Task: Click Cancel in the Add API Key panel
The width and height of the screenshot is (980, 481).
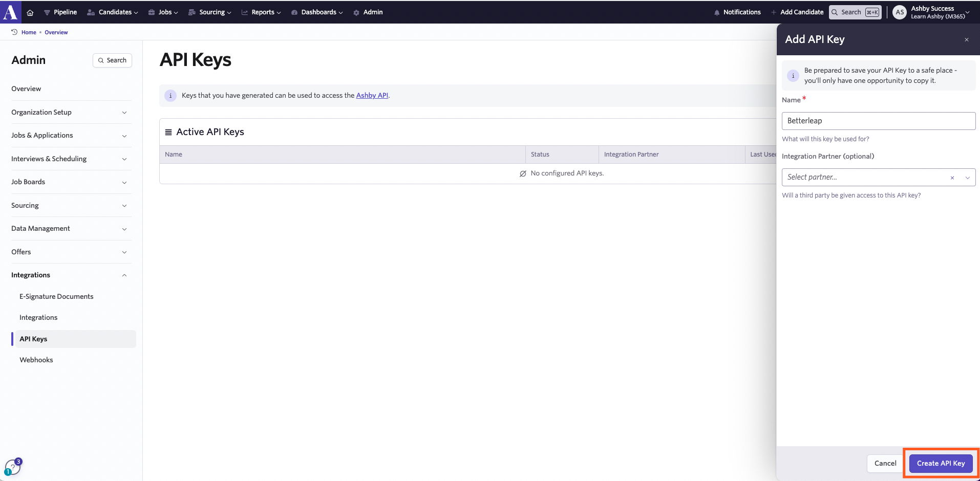Action: coord(885,464)
